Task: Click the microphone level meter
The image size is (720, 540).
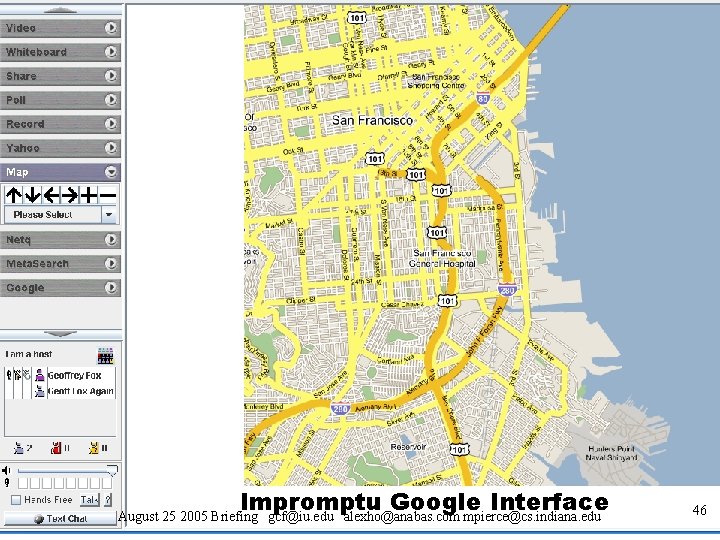Action: 65,483
